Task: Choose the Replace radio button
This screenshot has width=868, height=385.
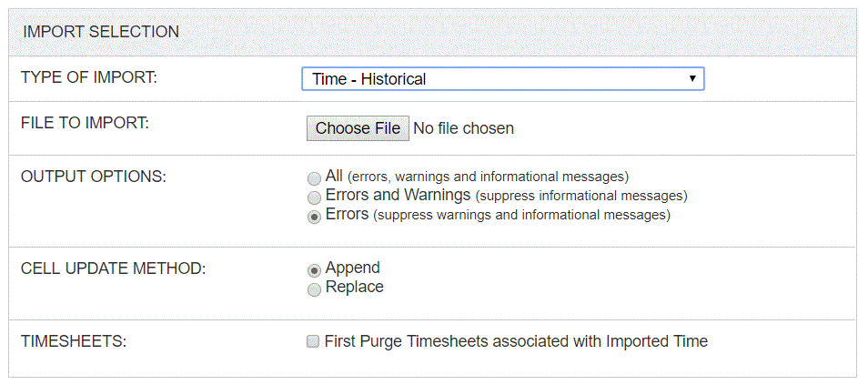Action: (314, 289)
